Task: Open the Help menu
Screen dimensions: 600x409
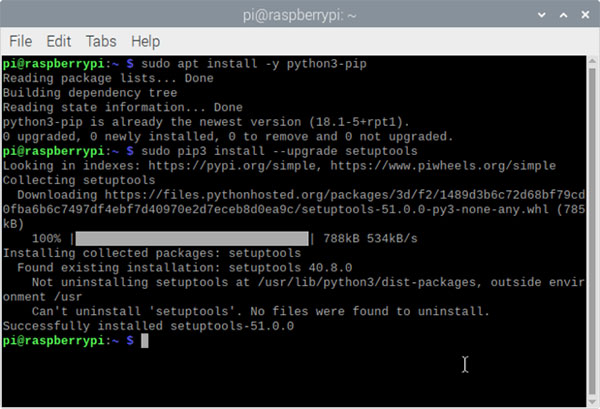Action: [145, 41]
